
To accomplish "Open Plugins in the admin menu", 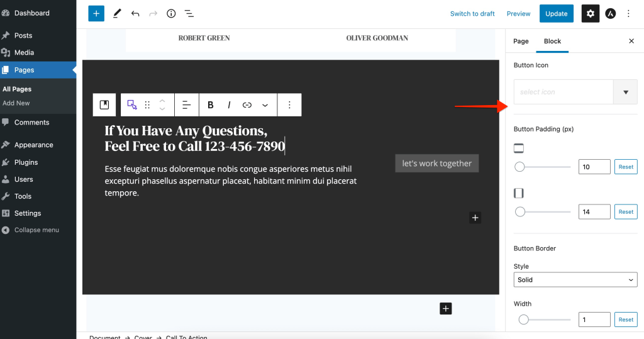I will coord(26,162).
